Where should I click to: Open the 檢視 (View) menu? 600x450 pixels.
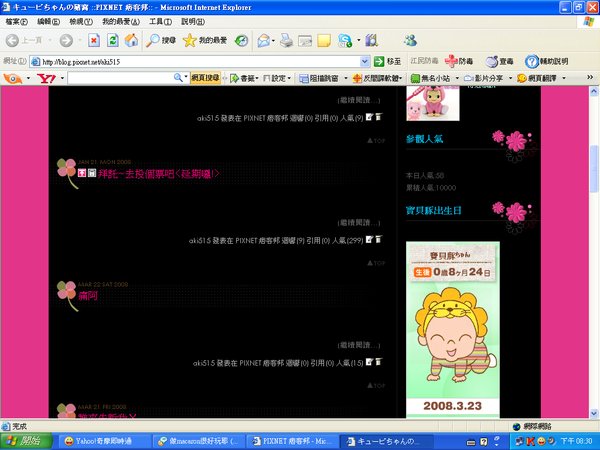[81, 22]
